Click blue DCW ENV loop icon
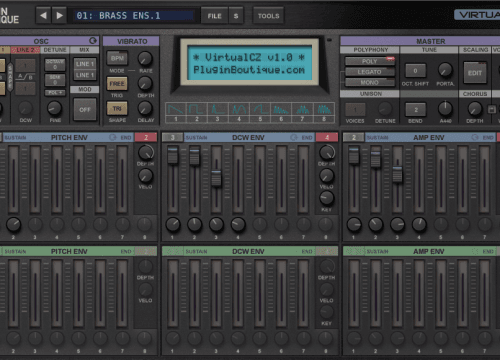The height and width of the screenshot is (360, 500). point(294,137)
